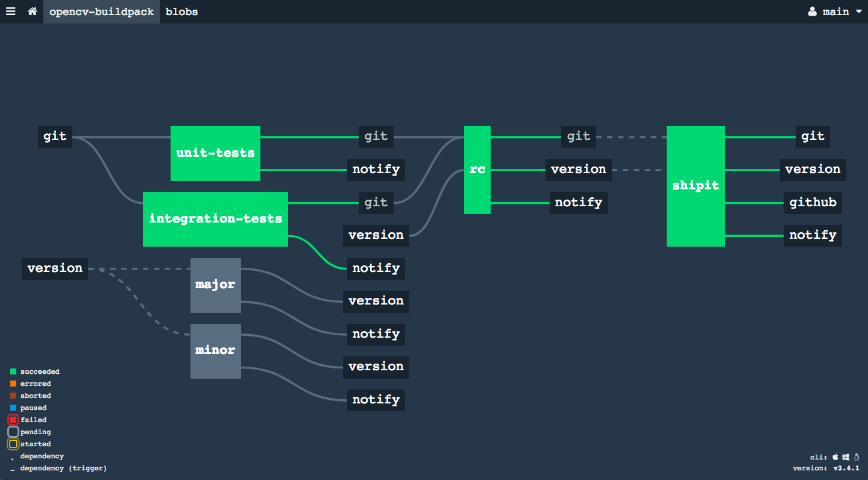Open the shipit job box
Viewport: 868px width, 480px height.
point(696,186)
